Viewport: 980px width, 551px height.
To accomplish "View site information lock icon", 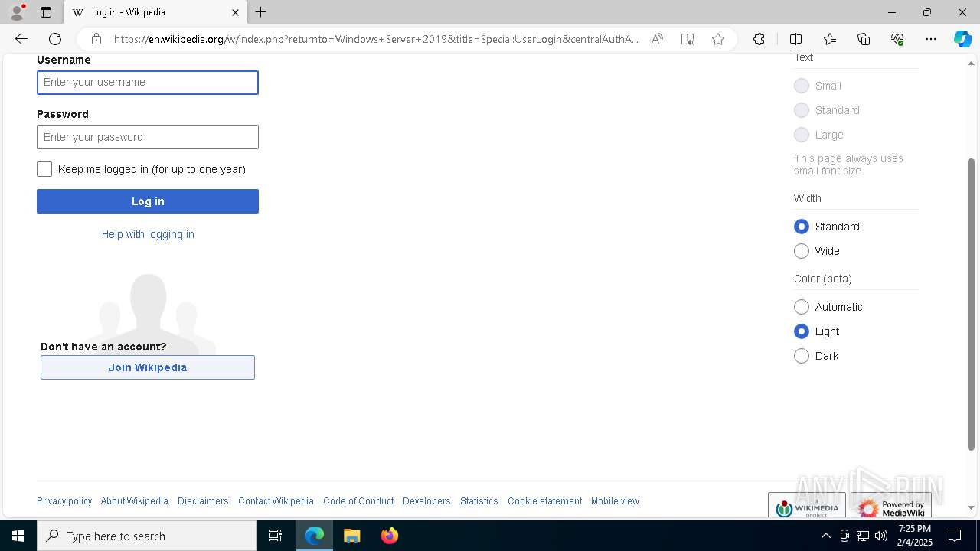I will (x=96, y=39).
